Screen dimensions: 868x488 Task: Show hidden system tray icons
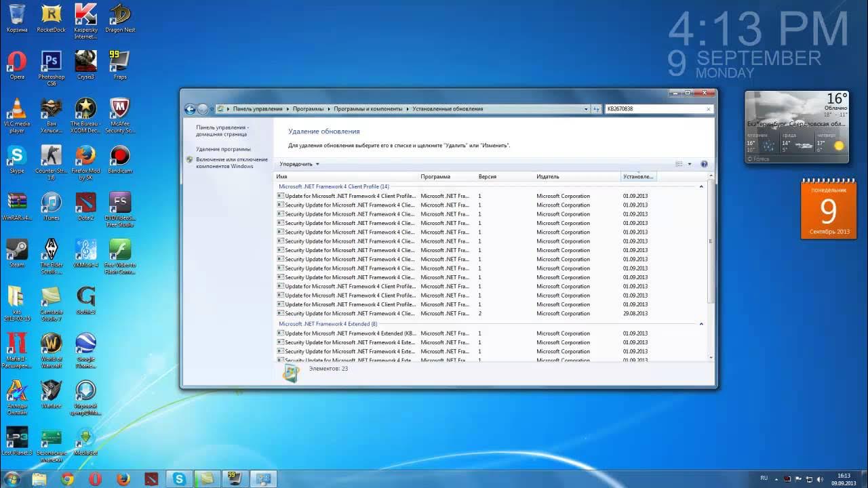[776, 479]
